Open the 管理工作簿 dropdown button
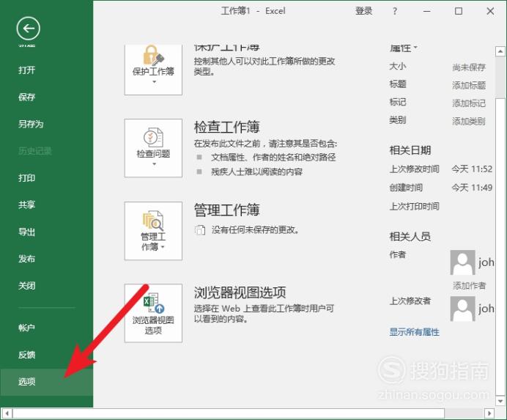The width and height of the screenshot is (507, 420). coord(153,231)
